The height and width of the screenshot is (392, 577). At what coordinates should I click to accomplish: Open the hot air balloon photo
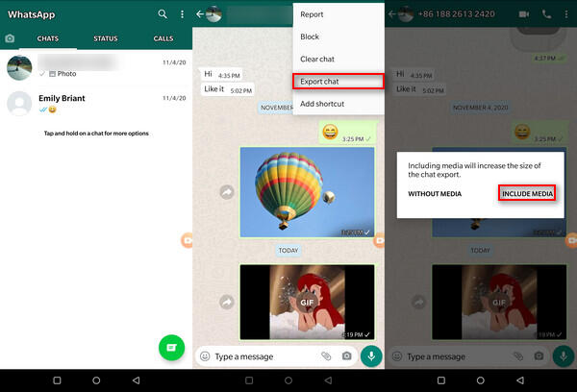tap(307, 192)
